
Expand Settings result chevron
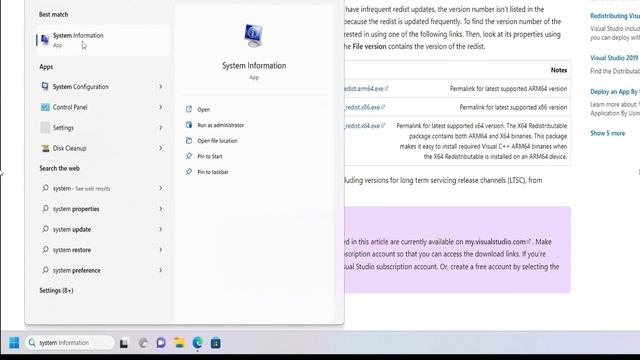[x=160, y=128]
